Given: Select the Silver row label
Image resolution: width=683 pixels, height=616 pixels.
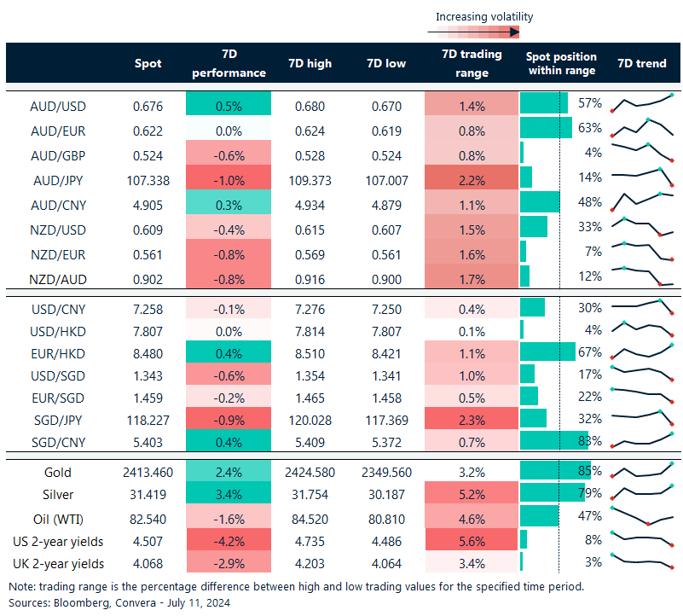Looking at the screenshot, I should coord(58,495).
